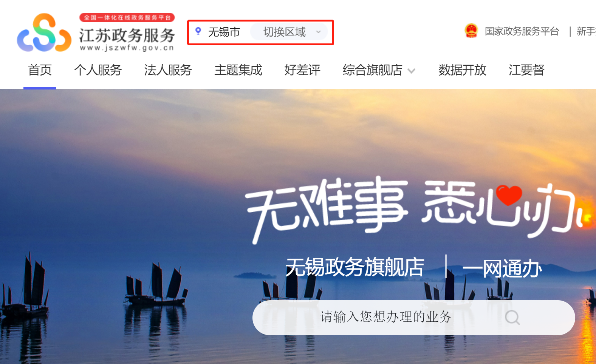Click the red heart in banner slogan

509,194
